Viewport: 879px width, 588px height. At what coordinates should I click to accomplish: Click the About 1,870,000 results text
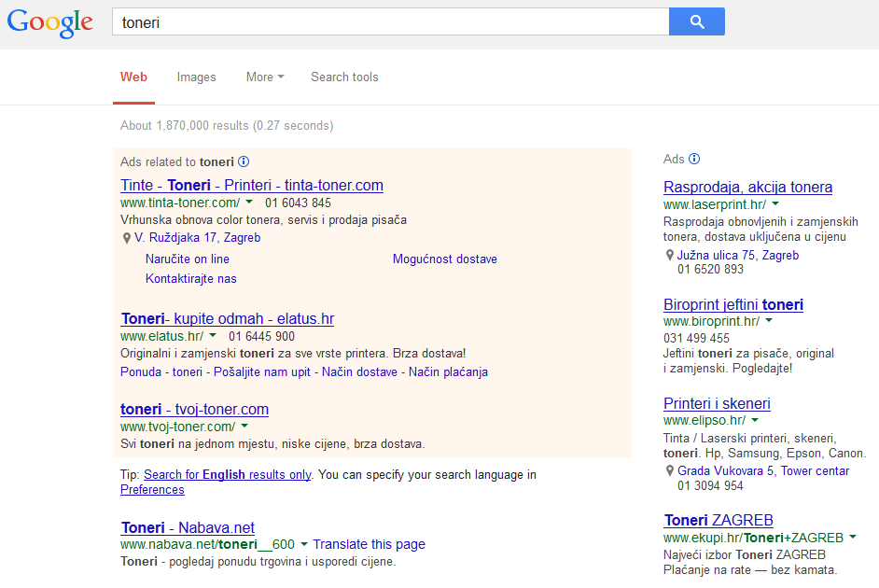(x=227, y=126)
